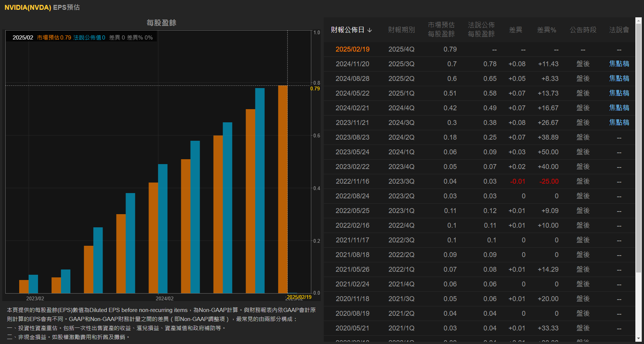Select the 2021/05/26 date cell
The width and height of the screenshot is (644, 344).
click(x=352, y=269)
